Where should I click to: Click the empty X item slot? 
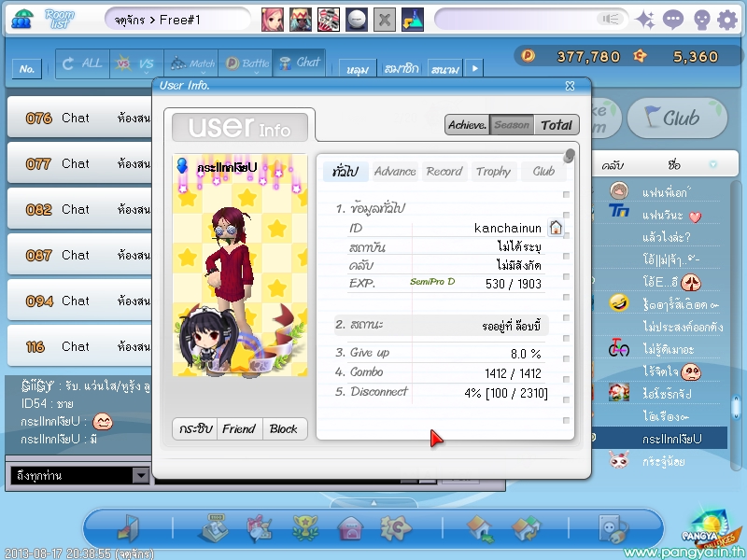click(385, 20)
